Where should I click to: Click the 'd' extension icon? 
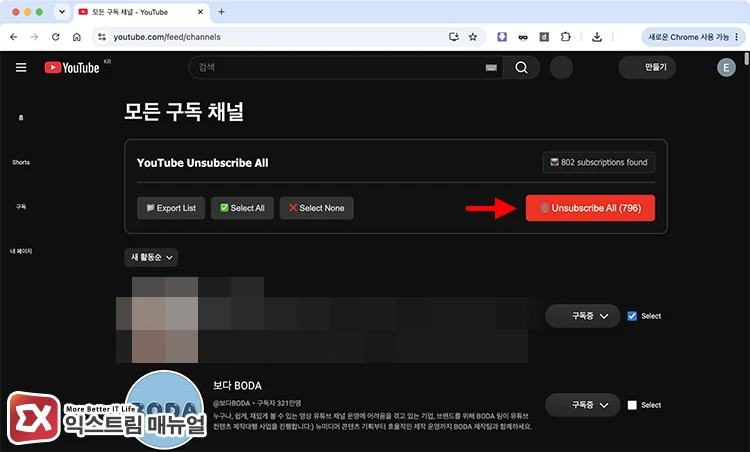(x=544, y=37)
